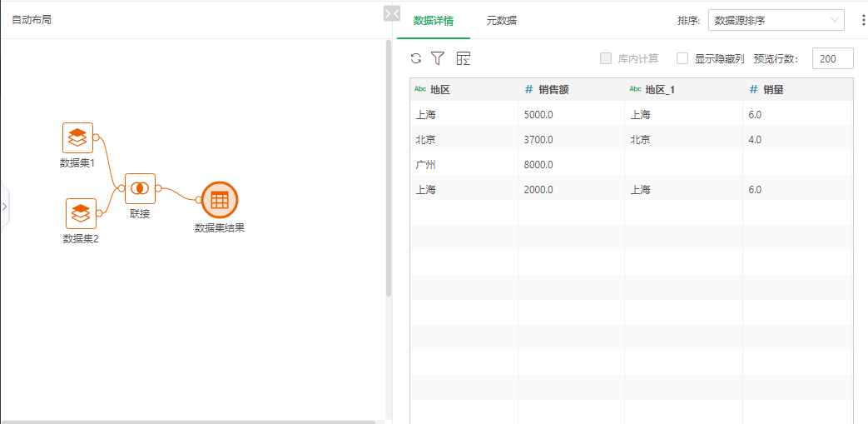Enable the 库内计算 checkbox
This screenshot has width=868, height=424.
(x=606, y=58)
